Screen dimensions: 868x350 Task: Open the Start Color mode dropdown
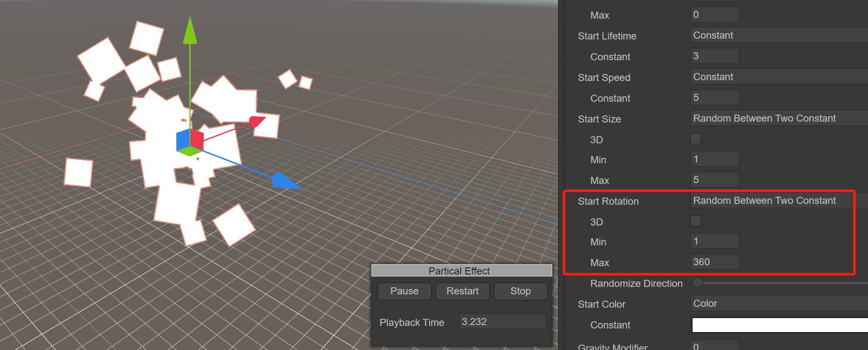(778, 303)
